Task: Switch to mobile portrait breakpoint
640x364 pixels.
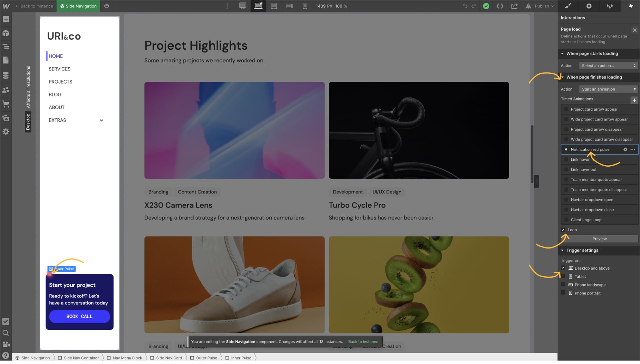Action: [305, 6]
